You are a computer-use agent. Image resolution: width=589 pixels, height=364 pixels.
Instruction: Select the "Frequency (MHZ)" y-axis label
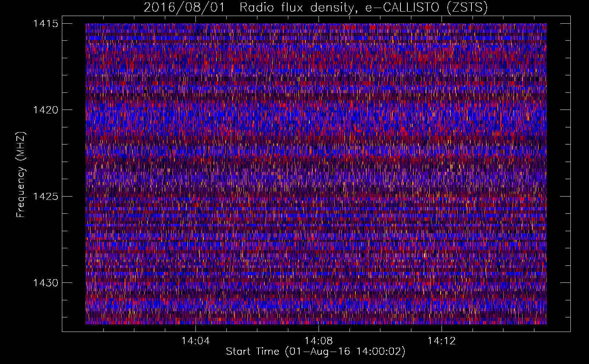(21, 175)
